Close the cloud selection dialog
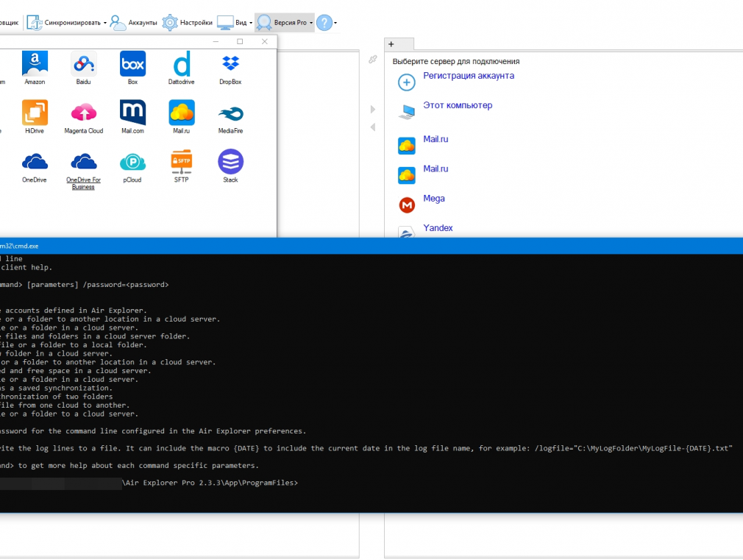 click(x=265, y=42)
